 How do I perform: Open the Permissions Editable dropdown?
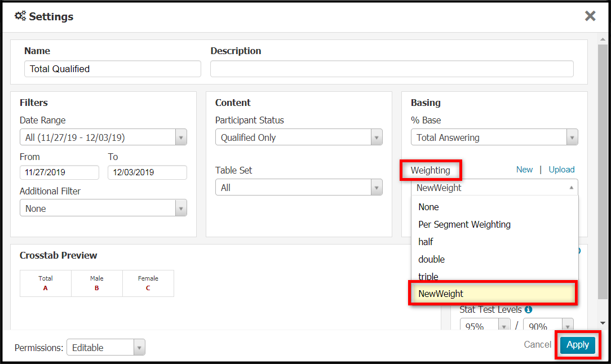pyautogui.click(x=106, y=347)
